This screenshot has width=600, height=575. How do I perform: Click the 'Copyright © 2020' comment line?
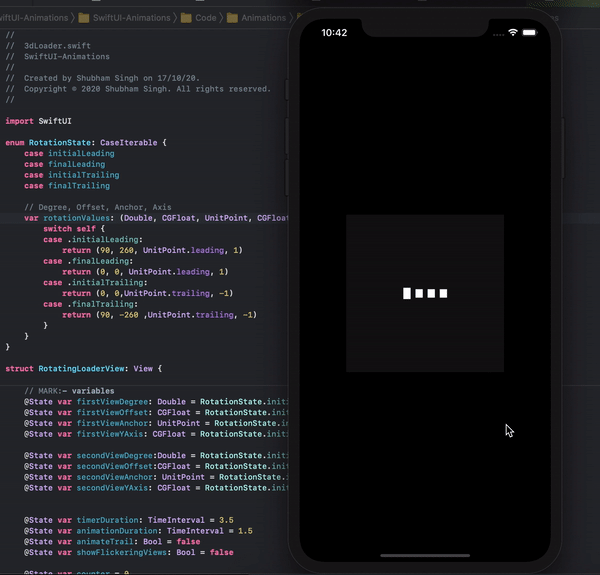(138, 89)
